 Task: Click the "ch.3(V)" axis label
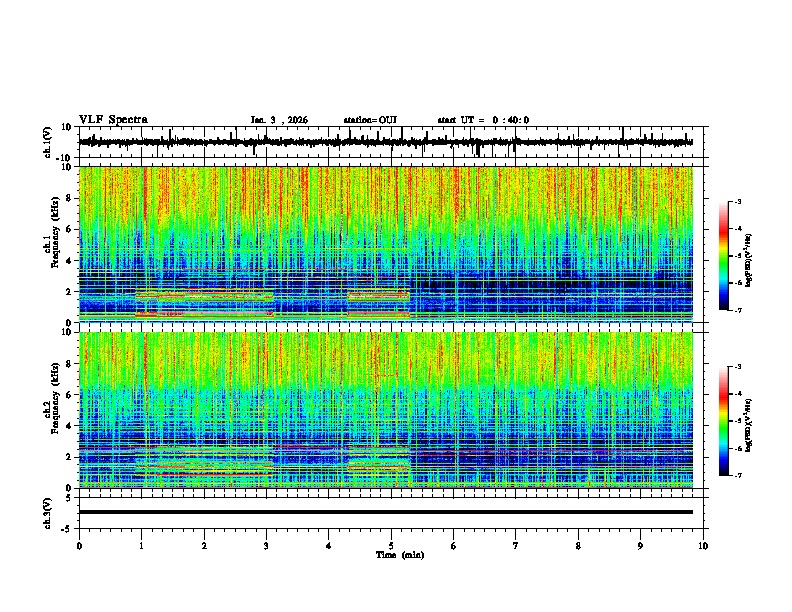(x=48, y=513)
